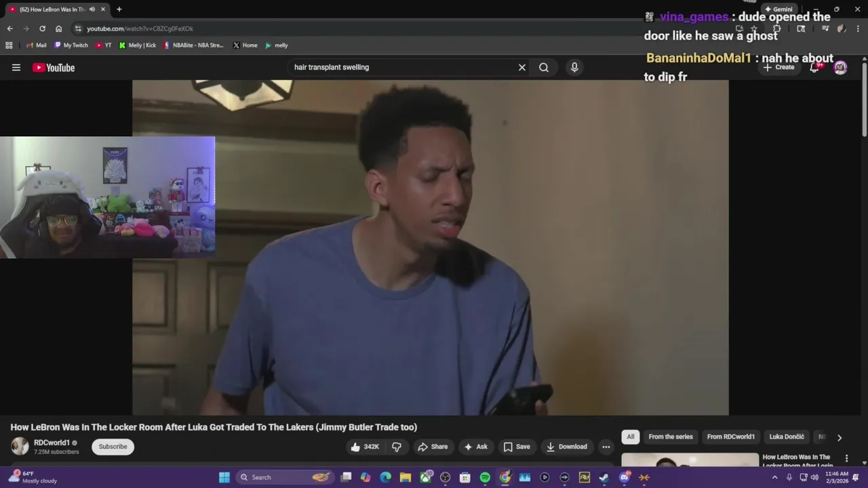The image size is (868, 488).
Task: Download the video
Action: [567, 447]
